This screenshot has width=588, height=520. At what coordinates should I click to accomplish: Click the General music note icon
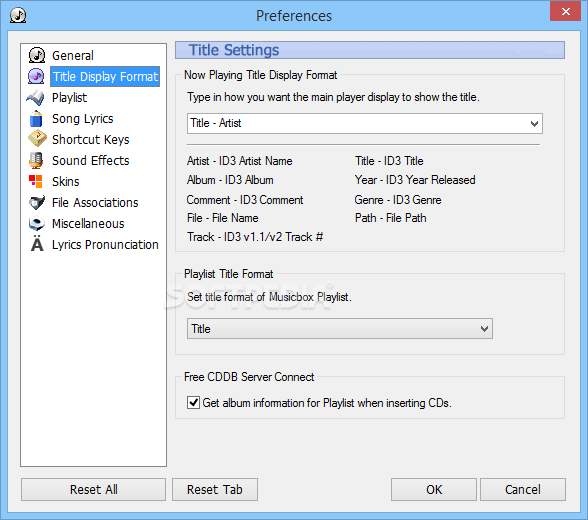click(x=37, y=55)
